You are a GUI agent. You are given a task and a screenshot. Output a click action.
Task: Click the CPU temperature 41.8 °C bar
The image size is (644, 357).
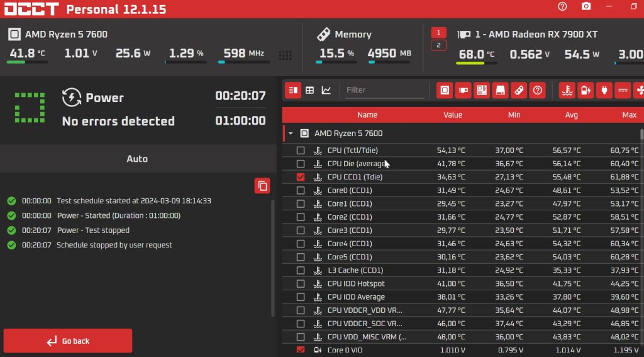[x=27, y=62]
